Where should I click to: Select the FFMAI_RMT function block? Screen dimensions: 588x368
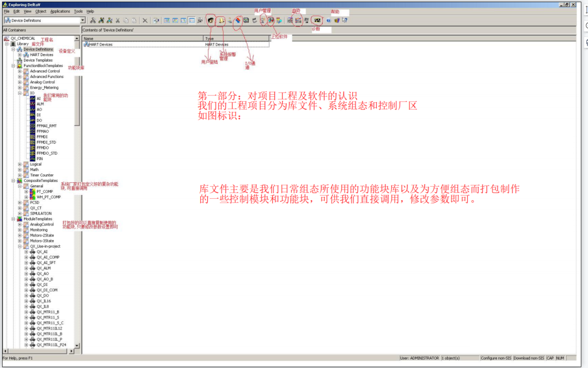tap(46, 126)
